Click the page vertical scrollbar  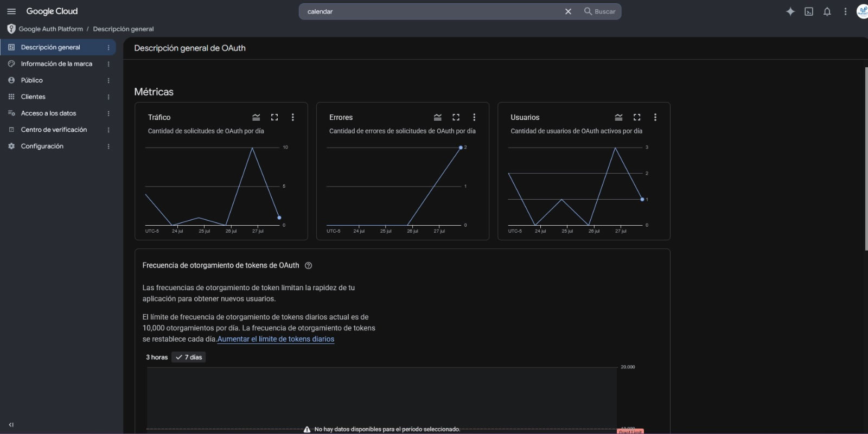tap(866, 158)
